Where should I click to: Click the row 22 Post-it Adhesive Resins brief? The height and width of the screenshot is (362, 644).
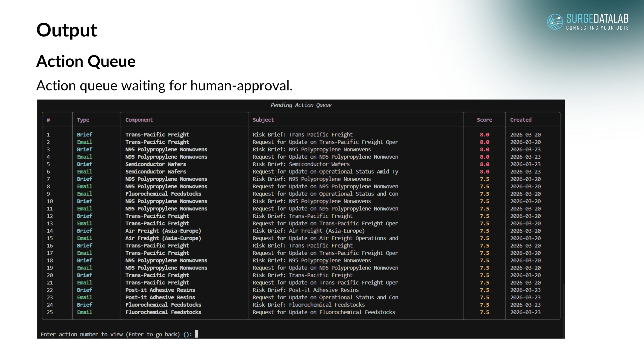pos(160,290)
